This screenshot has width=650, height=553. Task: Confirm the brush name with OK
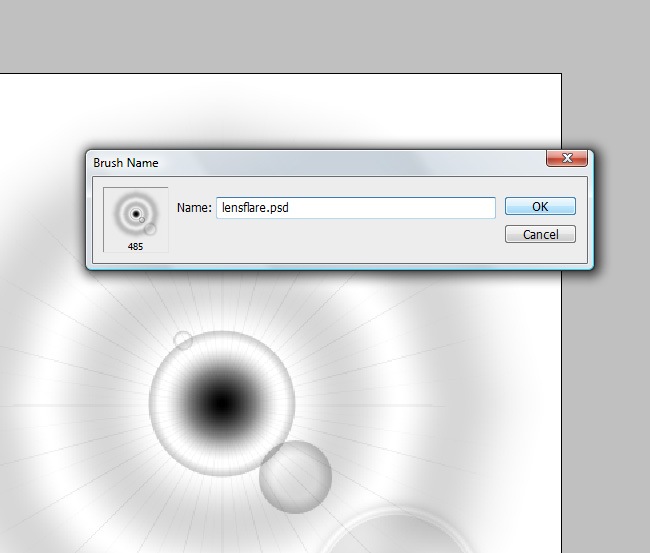[540, 206]
